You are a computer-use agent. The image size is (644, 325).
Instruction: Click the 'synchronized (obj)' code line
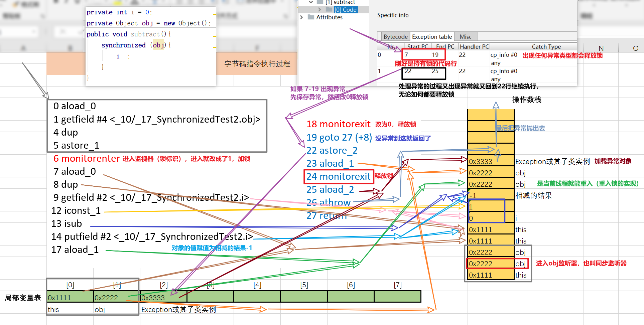(136, 45)
